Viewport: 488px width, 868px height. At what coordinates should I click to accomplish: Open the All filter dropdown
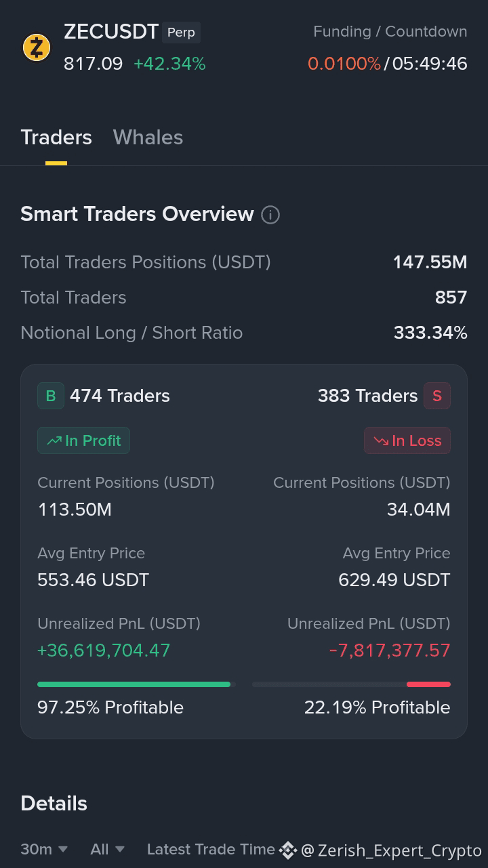(x=108, y=849)
